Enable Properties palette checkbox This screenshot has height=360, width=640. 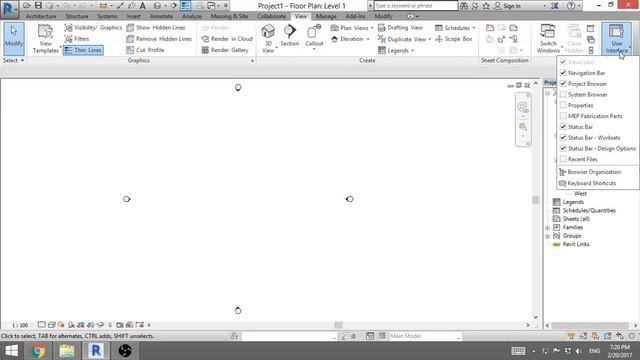(563, 105)
